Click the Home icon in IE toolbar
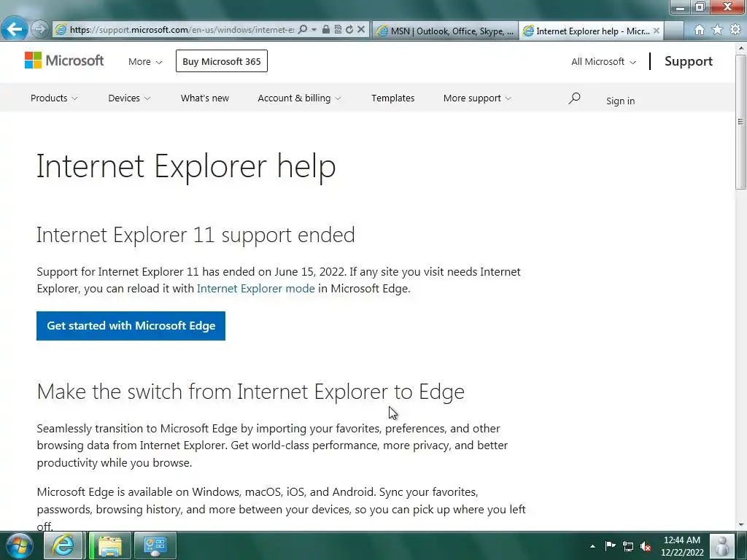 tap(699, 30)
